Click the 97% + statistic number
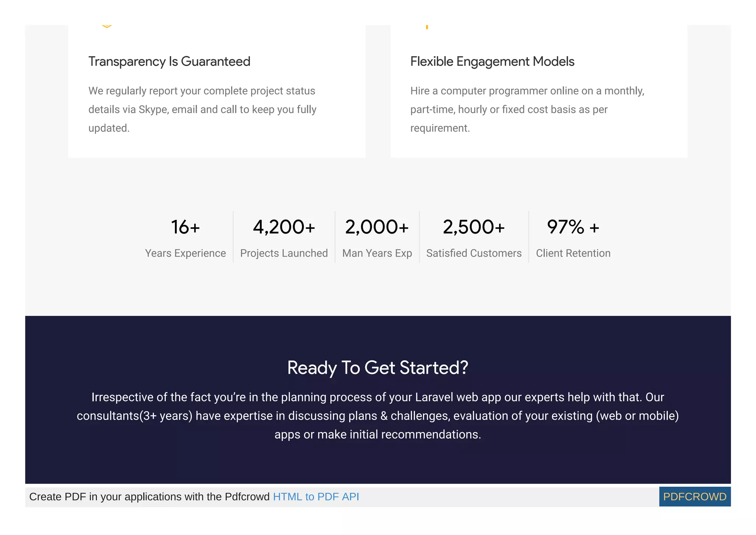Image resolution: width=756 pixels, height=535 pixels. click(x=573, y=227)
